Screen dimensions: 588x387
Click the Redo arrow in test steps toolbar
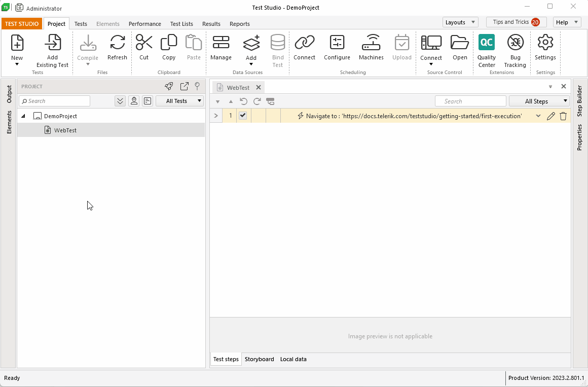click(x=257, y=101)
